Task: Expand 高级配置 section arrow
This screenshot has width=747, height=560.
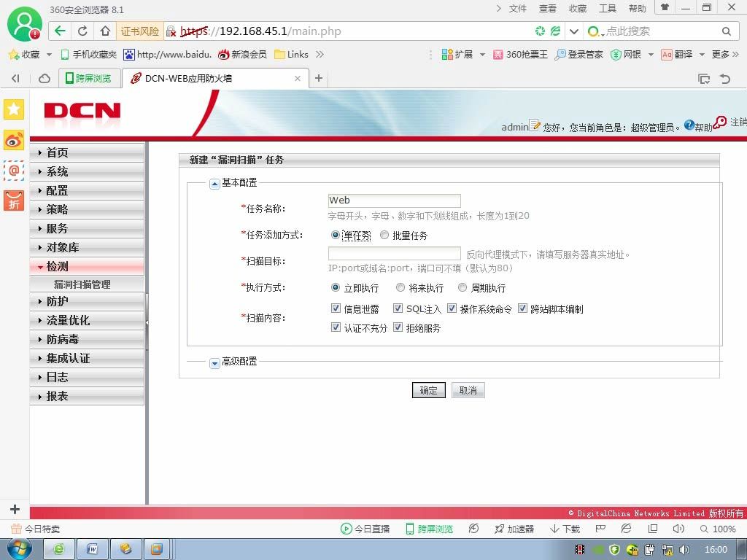Action: coord(214,363)
